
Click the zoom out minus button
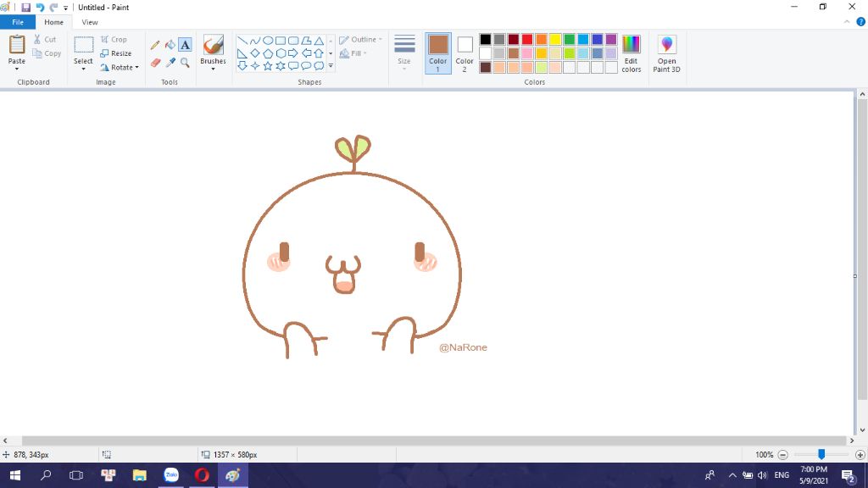coord(782,455)
